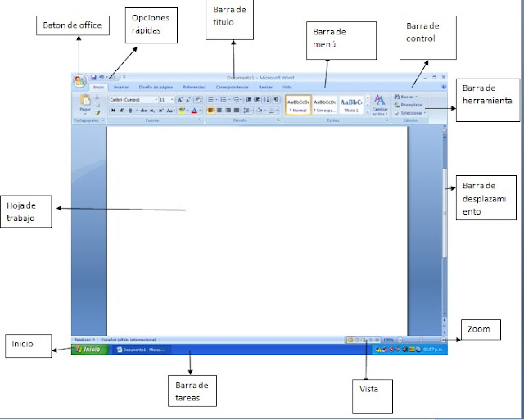Save the document with the floppy icon
524x420 pixels.
93,78
